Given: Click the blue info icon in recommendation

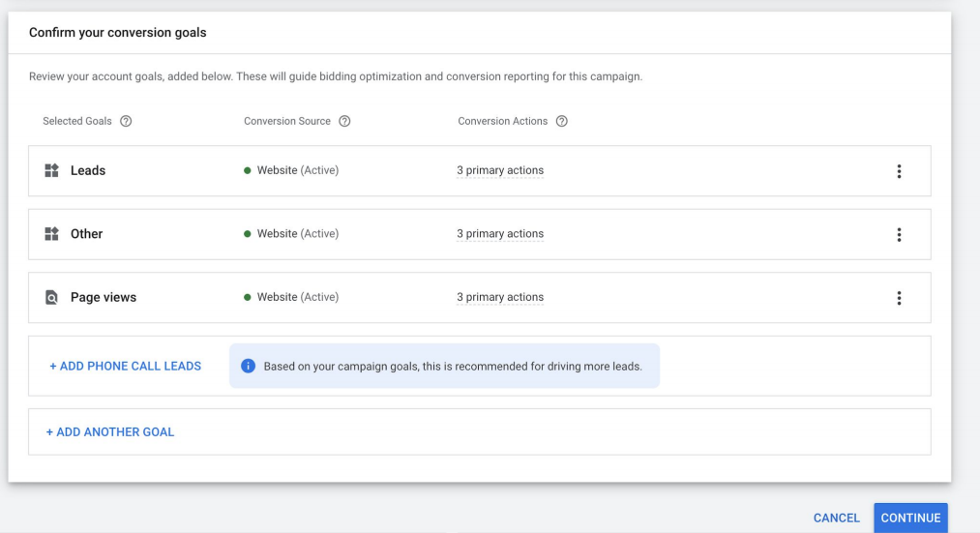Looking at the screenshot, I should [248, 367].
